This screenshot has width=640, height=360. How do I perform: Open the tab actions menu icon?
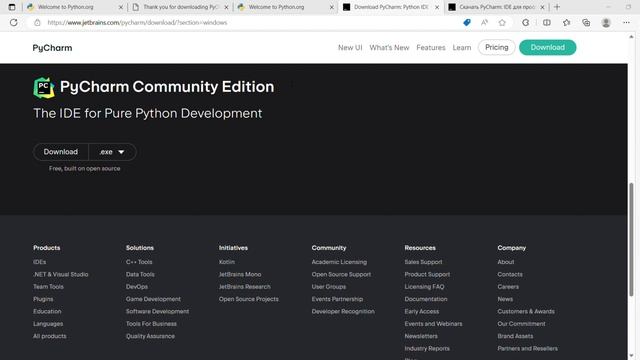[x=12, y=7]
